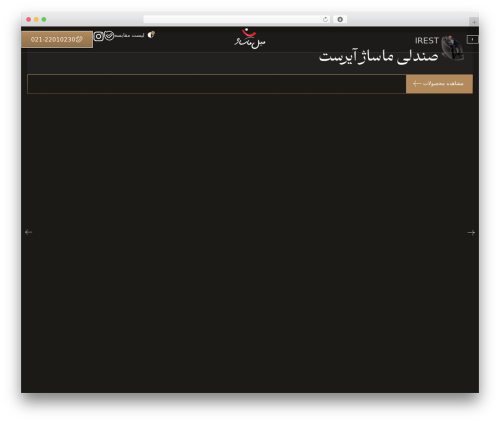This screenshot has height=423, width=500.
Task: Click the round toolbar button beside address bar
Action: pos(340,19)
